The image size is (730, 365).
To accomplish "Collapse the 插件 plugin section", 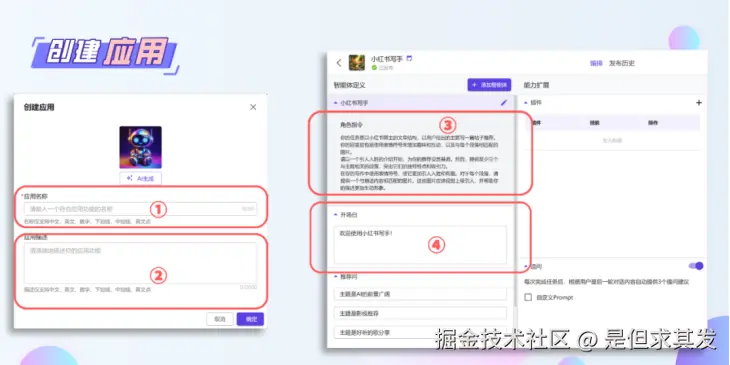I will coord(526,102).
